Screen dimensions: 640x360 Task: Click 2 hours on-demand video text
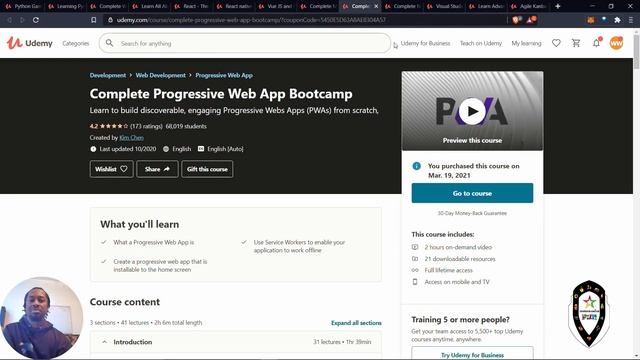tap(458, 247)
